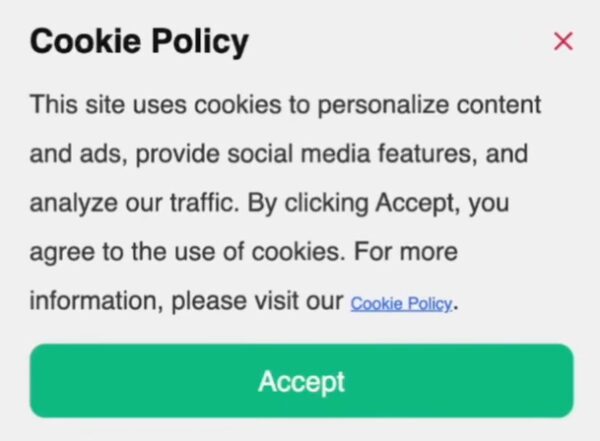
Task: Click the word "Cookie" in the bold heading
Action: [x=83, y=43]
